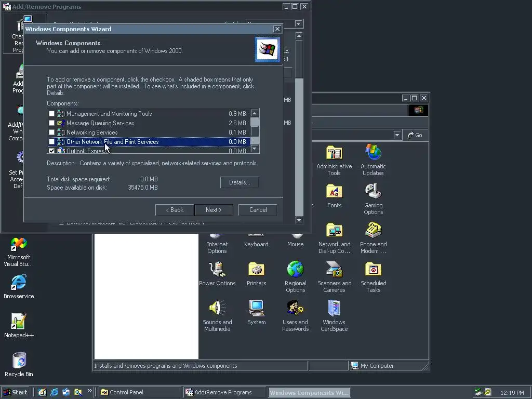The image size is (532, 399).
Task: Open the System applet icon
Action: tap(256, 313)
